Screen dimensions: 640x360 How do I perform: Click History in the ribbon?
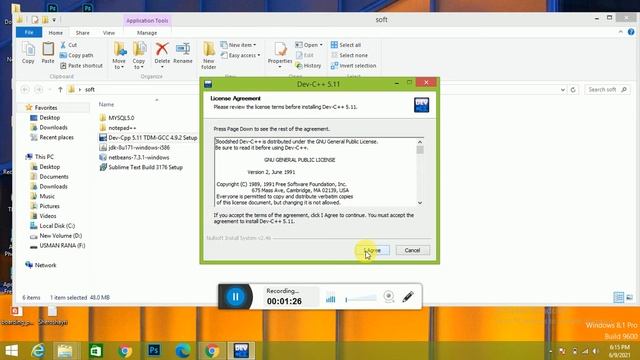click(308, 65)
